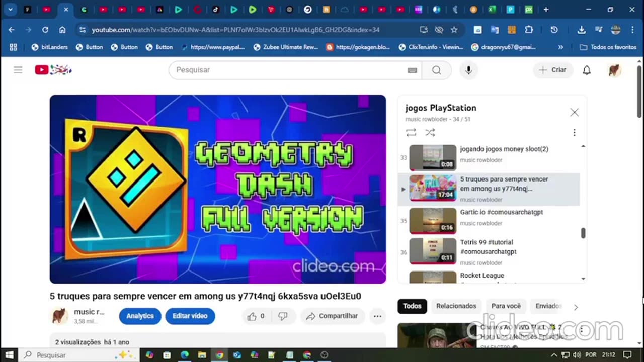
Task: Open a new browser tab
Action: point(546,9)
